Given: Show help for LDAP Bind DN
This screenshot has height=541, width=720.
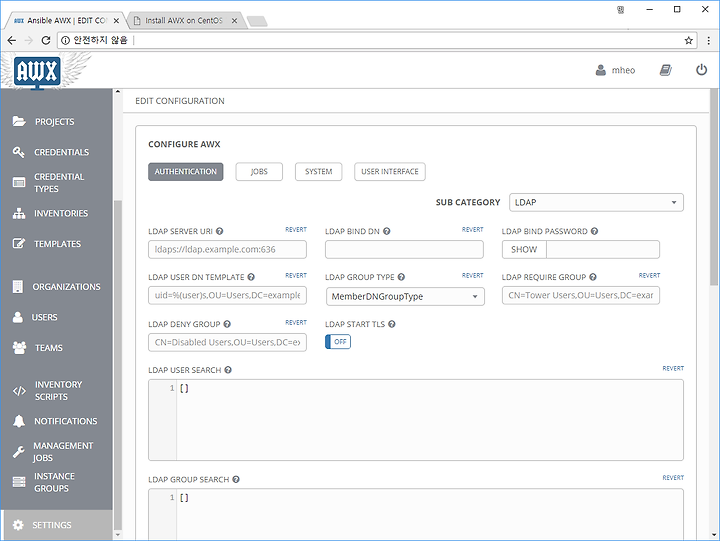Looking at the screenshot, I should point(387,231).
